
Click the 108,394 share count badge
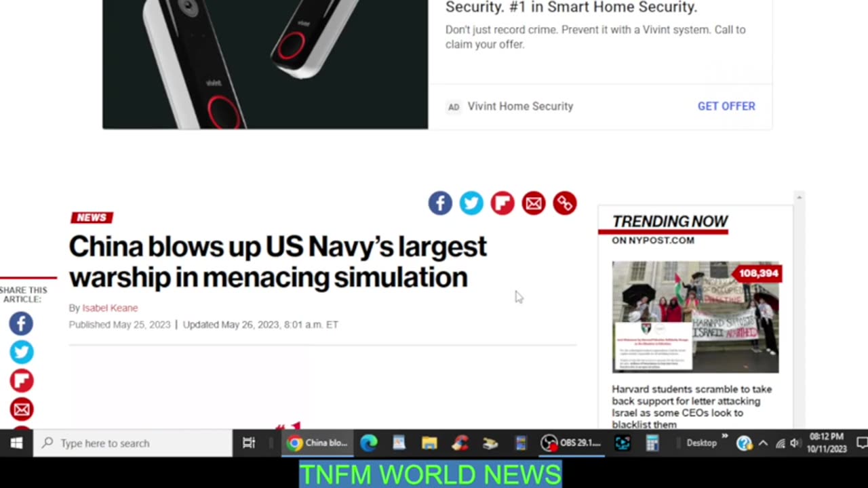pos(757,273)
